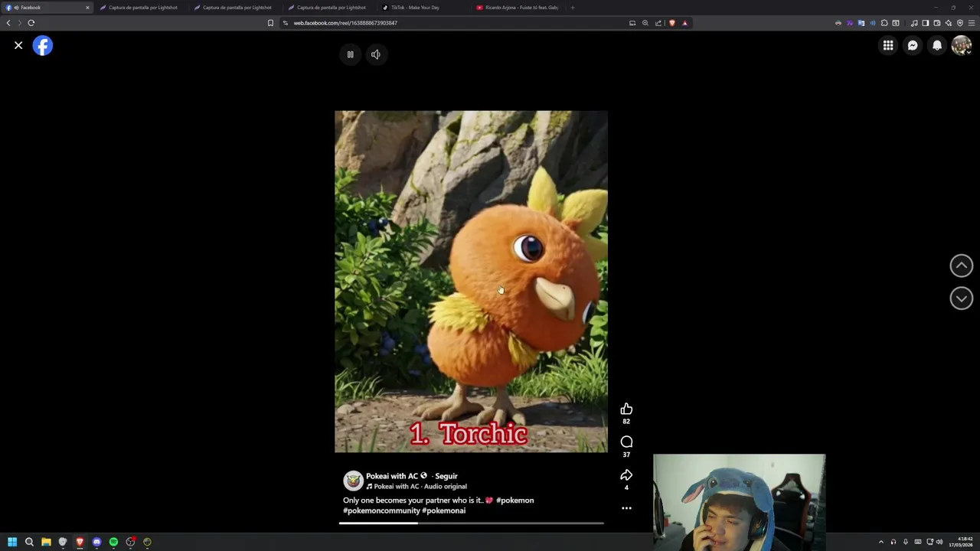Image resolution: width=980 pixels, height=551 pixels.
Task: Open the Windows Start menu
Action: click(x=12, y=542)
